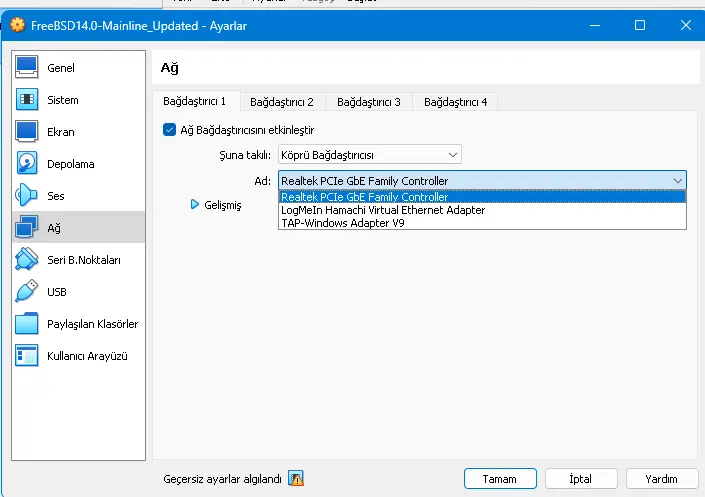This screenshot has width=705, height=497.
Task: Open the Seri B.Noktaları connector icon
Action: (x=27, y=260)
